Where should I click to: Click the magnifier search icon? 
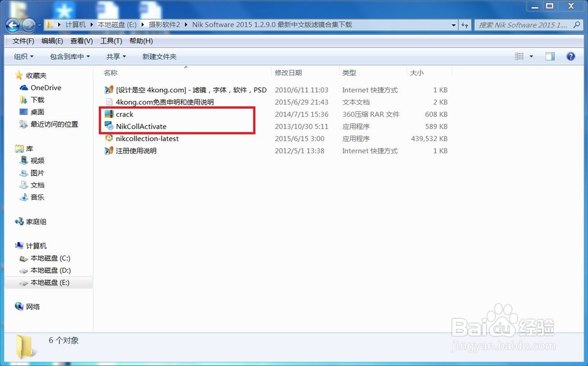(577, 25)
